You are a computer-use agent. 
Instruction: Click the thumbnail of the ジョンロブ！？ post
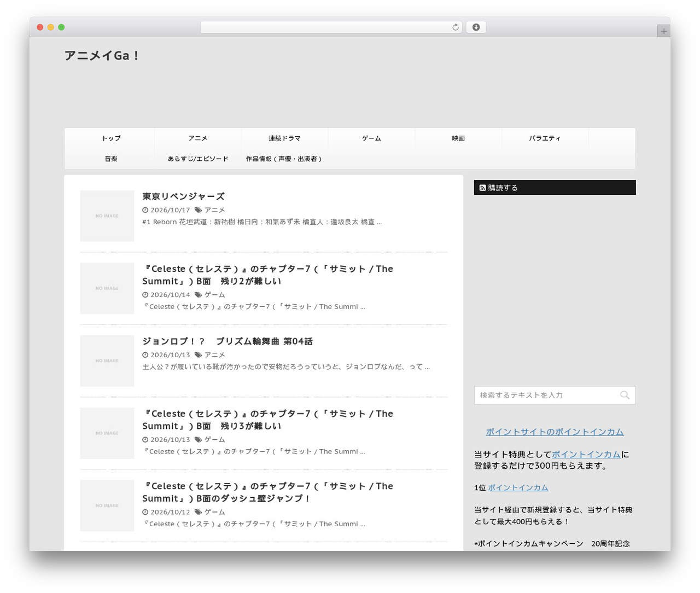point(107,361)
